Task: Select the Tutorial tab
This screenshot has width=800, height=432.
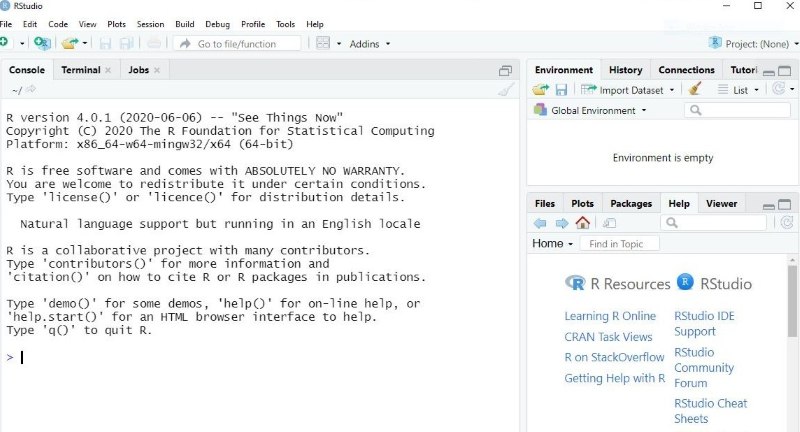Action: click(743, 70)
